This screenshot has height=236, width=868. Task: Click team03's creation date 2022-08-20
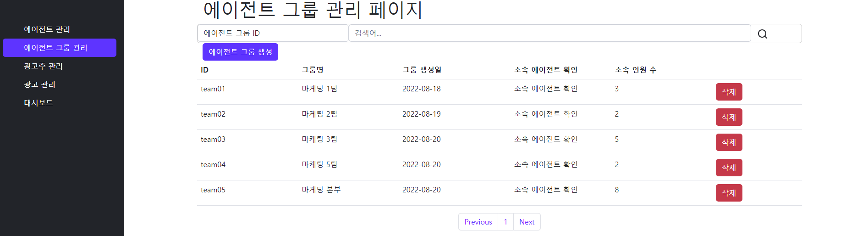[x=422, y=139]
